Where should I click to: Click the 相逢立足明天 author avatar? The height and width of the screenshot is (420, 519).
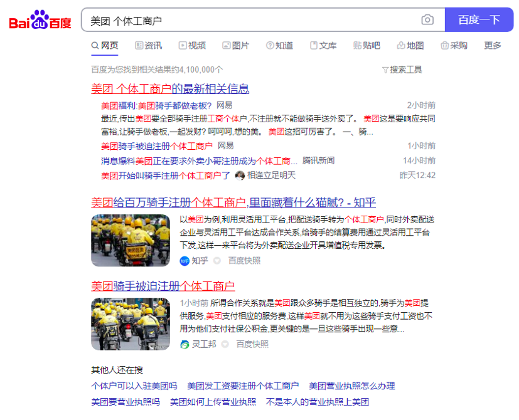tap(240, 176)
